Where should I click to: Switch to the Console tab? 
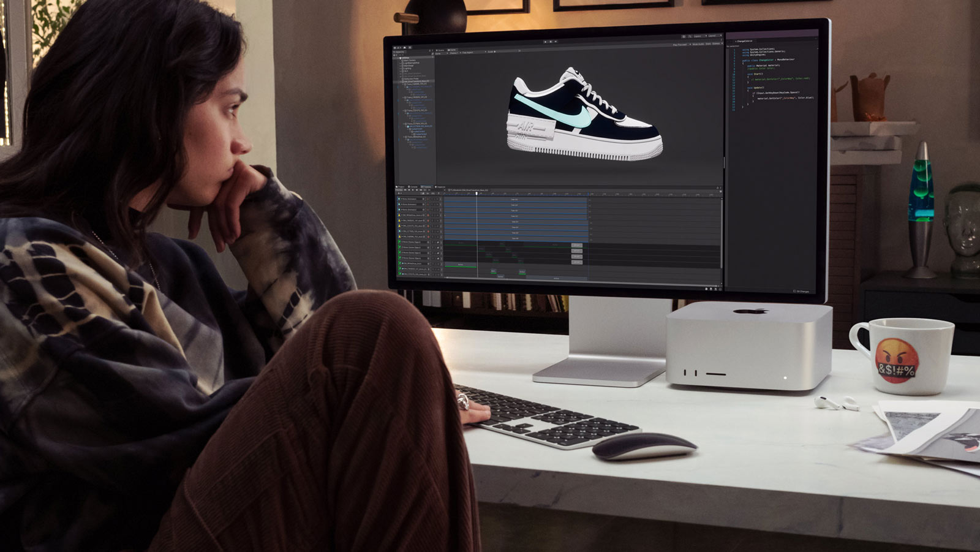pyautogui.click(x=413, y=187)
